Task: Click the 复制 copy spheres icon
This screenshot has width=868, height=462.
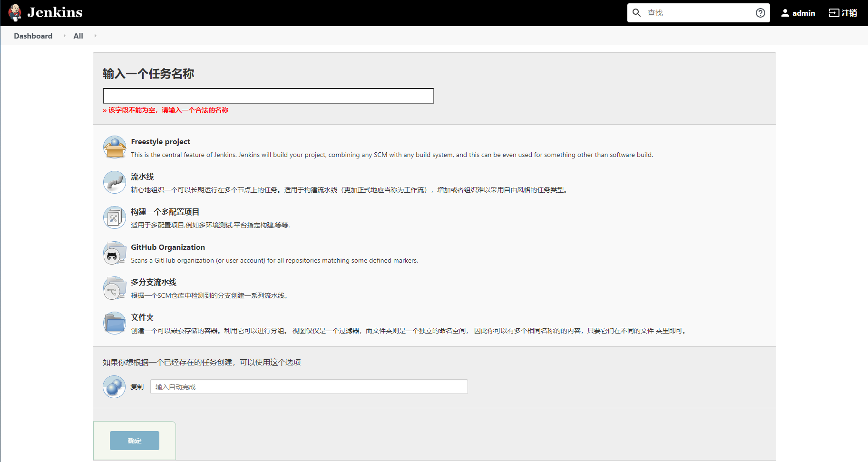Action: click(114, 387)
